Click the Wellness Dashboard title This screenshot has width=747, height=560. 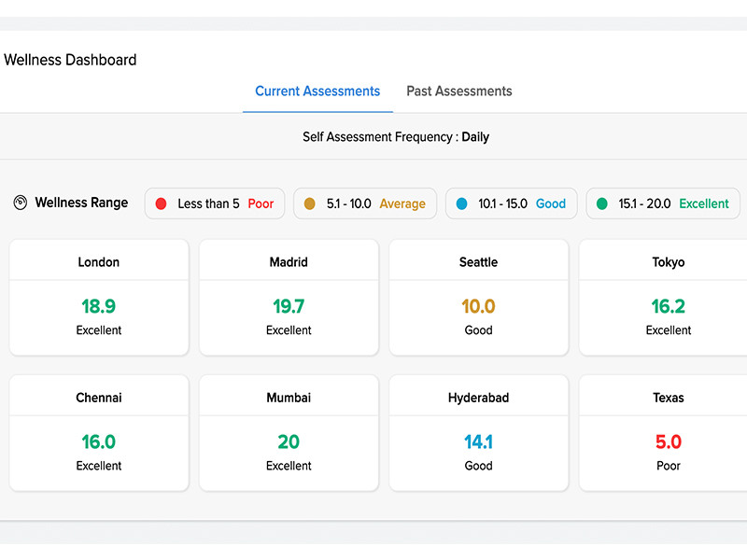pos(71,60)
